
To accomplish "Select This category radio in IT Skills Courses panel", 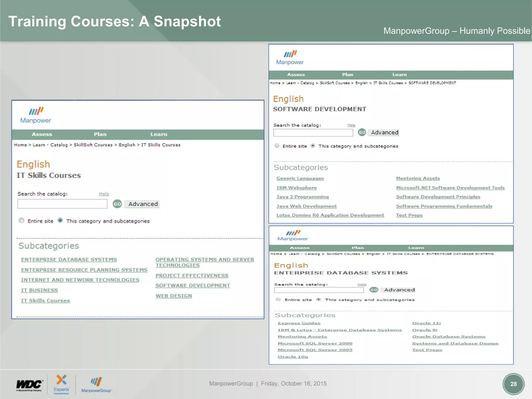I will coord(60,220).
